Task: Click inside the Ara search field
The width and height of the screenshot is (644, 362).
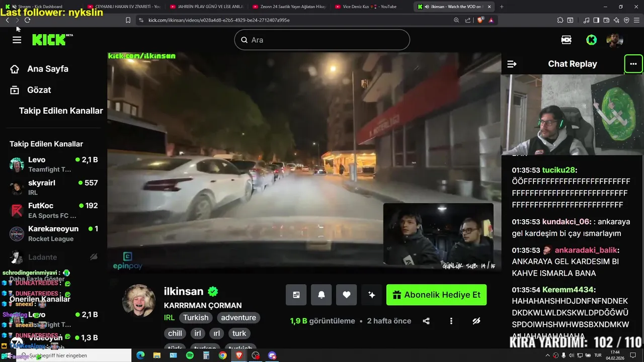Action: 322,40
